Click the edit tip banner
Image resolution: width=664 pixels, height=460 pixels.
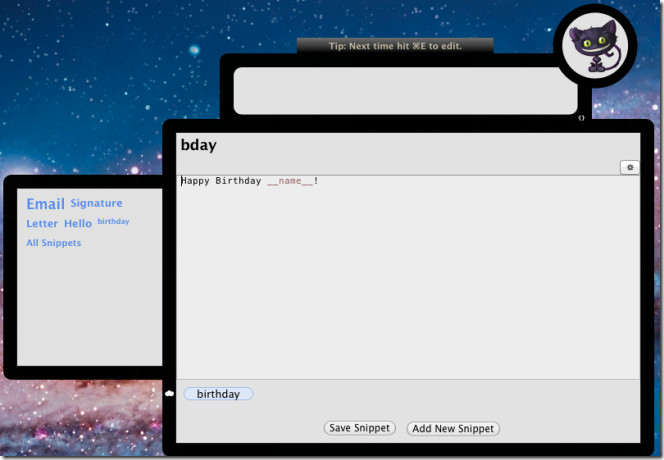click(x=395, y=46)
